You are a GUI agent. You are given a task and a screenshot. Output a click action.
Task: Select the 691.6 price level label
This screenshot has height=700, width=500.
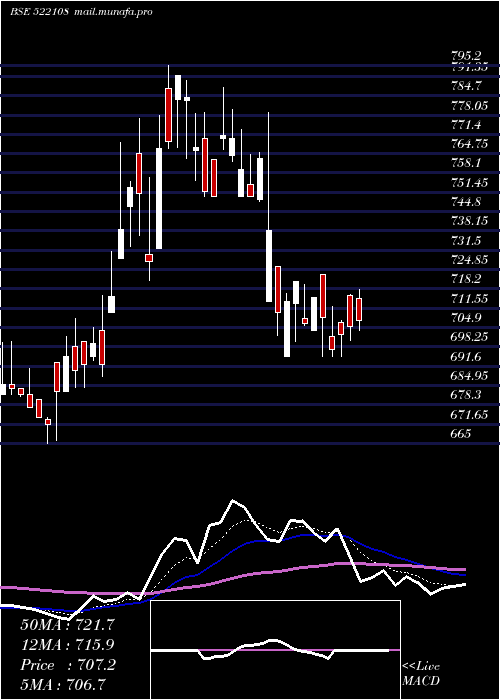[466, 357]
